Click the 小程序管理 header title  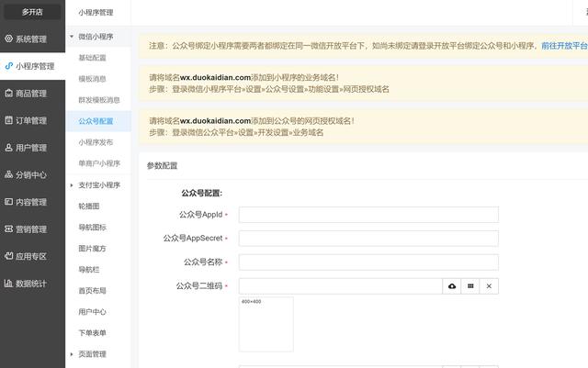pyautogui.click(x=96, y=12)
